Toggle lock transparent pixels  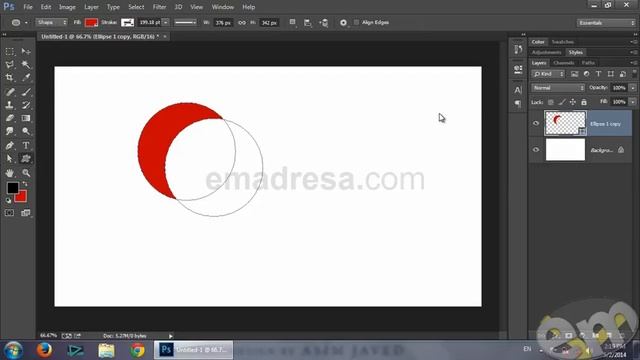[x=551, y=102]
